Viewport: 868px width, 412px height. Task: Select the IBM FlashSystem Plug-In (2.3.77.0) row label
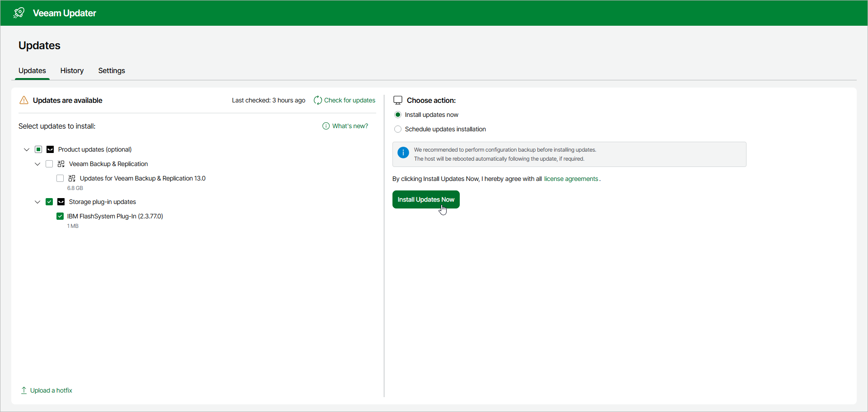pyautogui.click(x=115, y=216)
